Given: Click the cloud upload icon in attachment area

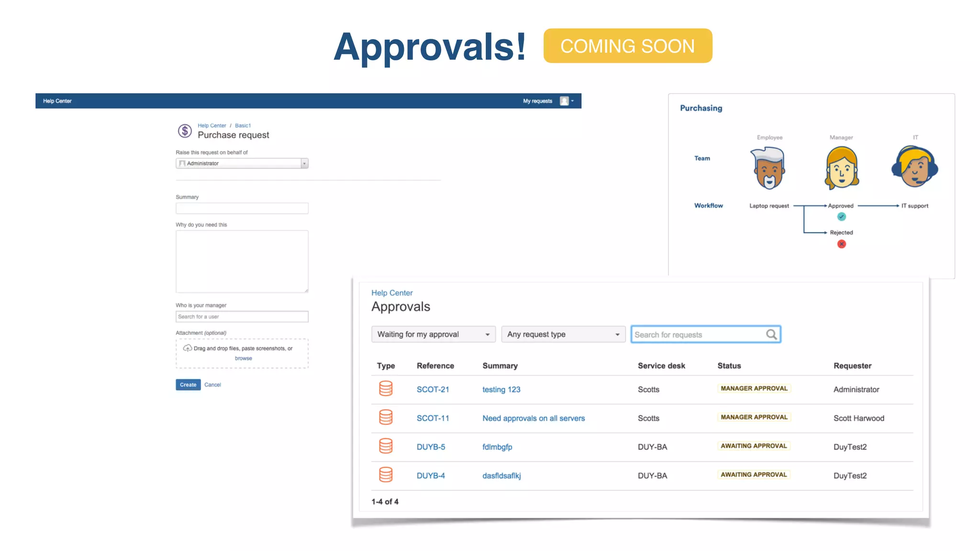Looking at the screenshot, I should (188, 348).
